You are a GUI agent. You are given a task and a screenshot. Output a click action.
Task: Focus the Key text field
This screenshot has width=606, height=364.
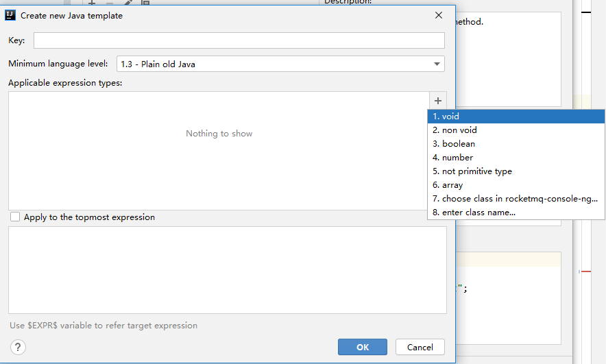(239, 40)
